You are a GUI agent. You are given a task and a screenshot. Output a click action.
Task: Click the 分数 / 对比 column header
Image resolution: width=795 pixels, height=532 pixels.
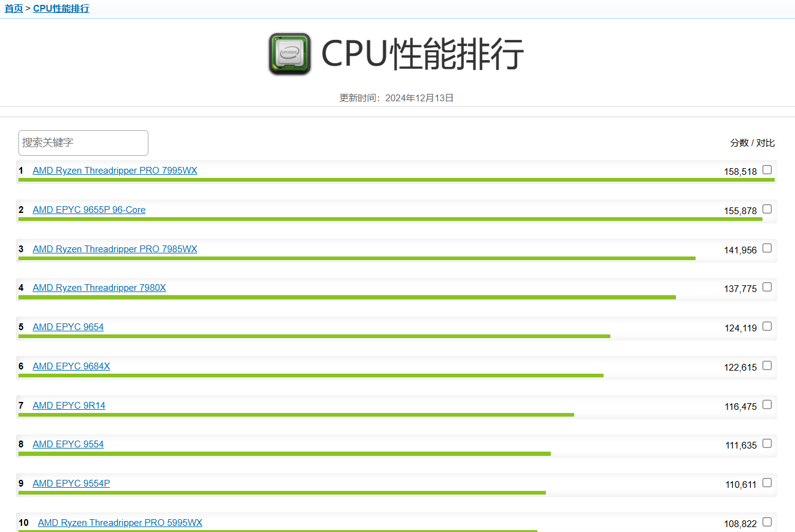(753, 143)
